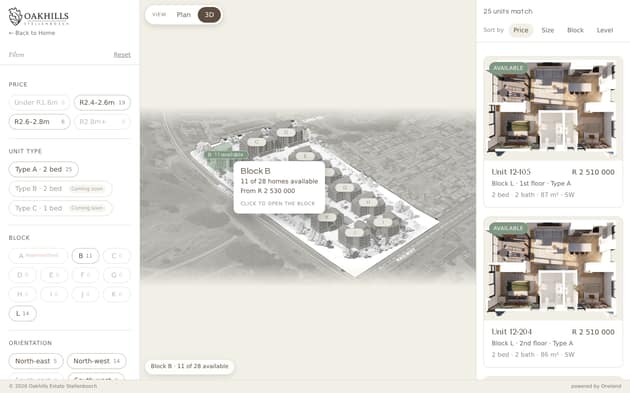Select Block D label on the 3D map

[x=286, y=132]
